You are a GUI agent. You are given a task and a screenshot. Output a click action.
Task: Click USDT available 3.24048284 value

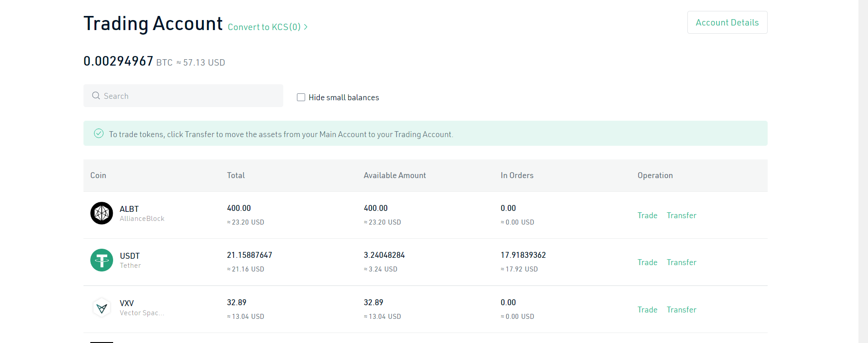point(384,255)
